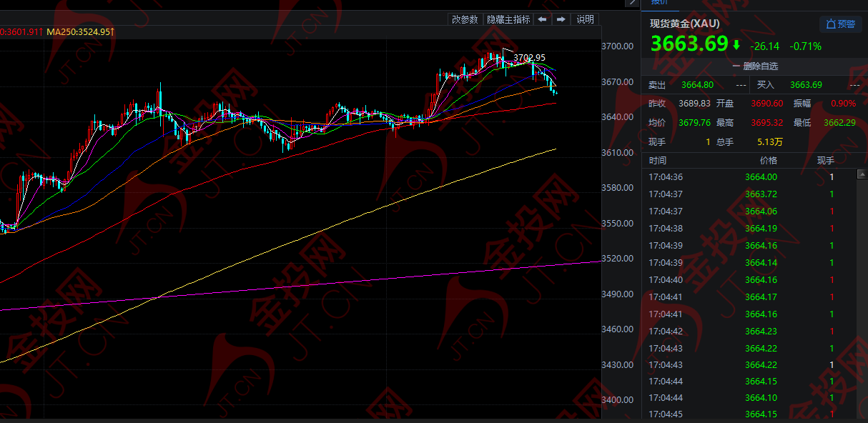Viewport: 868px width, 423px height.
Task: Click the 隐藏主指标 button
Action: pos(508,19)
